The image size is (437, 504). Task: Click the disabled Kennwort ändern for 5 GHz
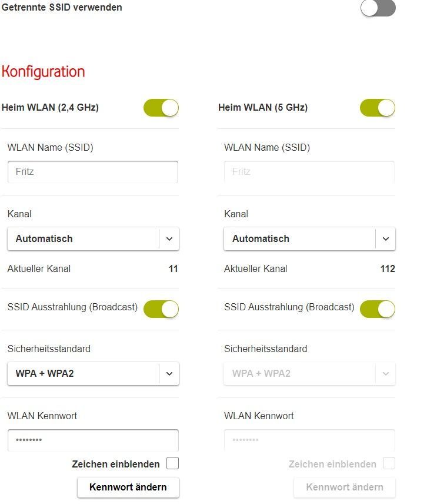[x=344, y=487]
